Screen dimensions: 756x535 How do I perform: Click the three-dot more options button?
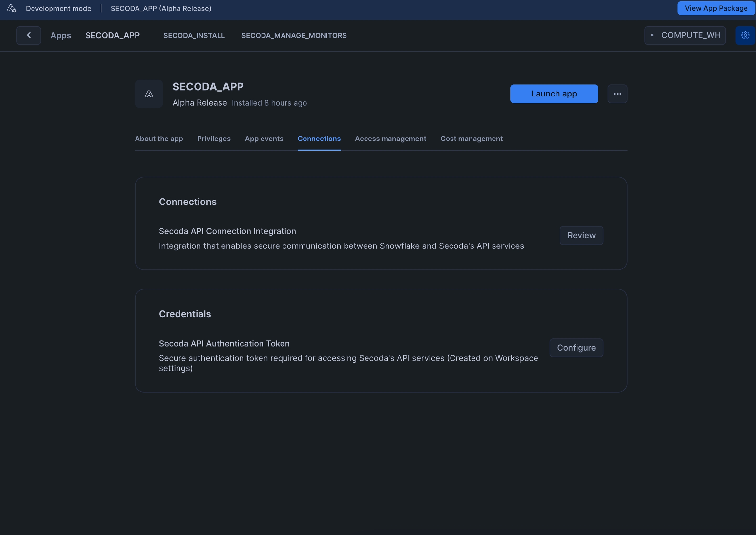617,94
